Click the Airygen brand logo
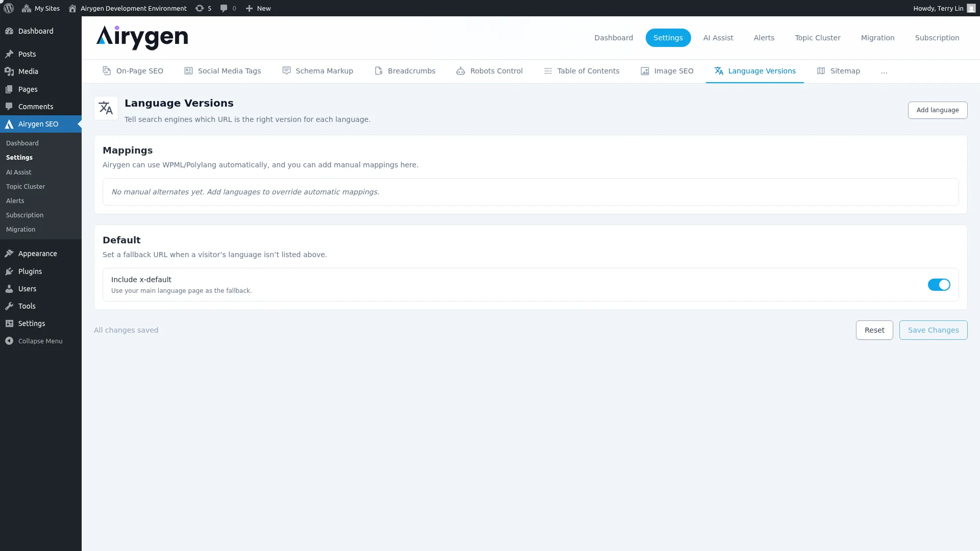 pyautogui.click(x=142, y=37)
